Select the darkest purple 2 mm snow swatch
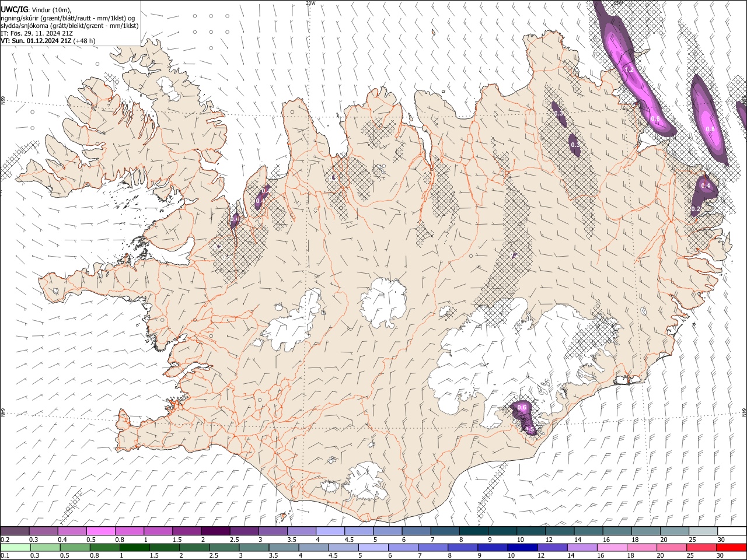 pos(215,531)
